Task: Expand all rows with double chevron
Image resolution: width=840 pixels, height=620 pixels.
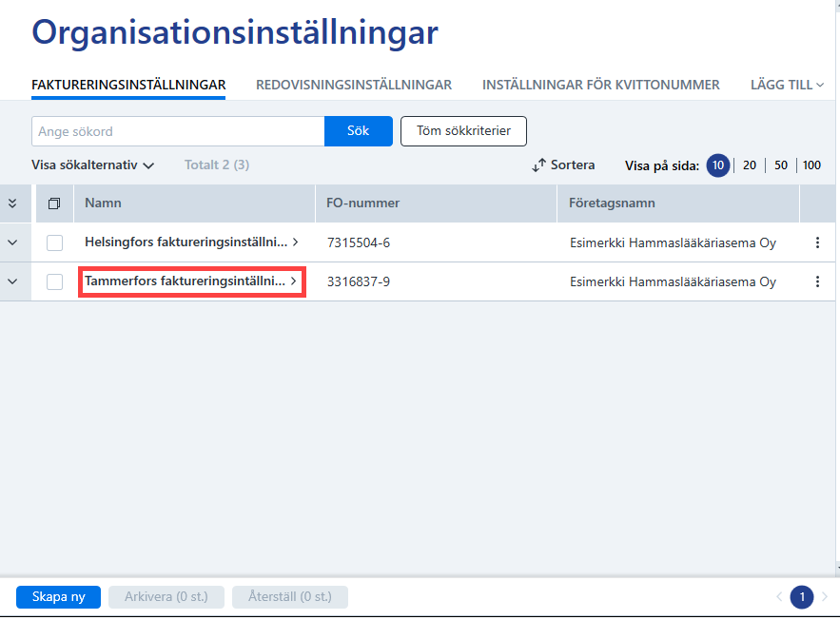Action: [x=12, y=203]
